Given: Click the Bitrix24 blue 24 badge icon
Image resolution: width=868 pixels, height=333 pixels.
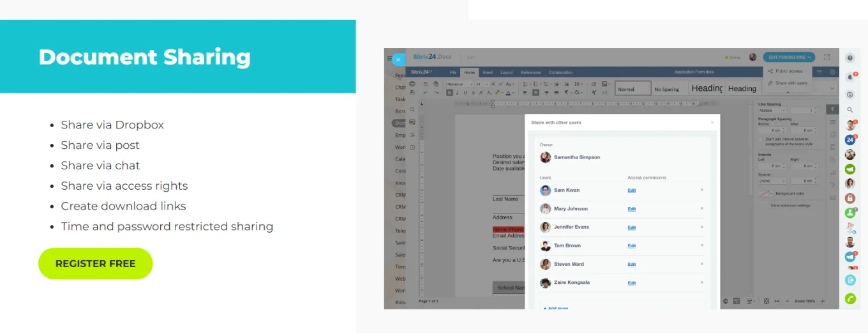Looking at the screenshot, I should point(849,139).
